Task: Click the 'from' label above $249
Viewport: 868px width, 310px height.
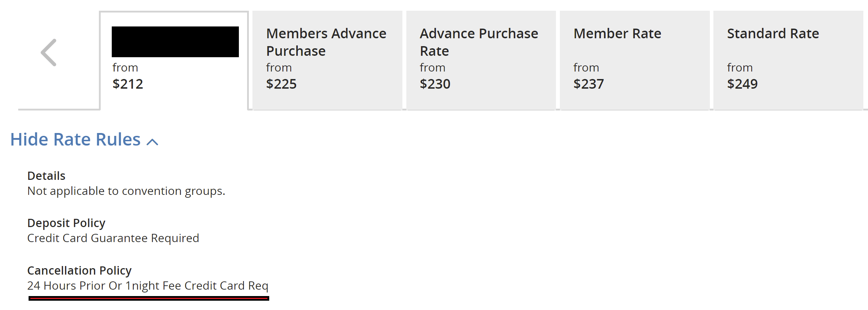Action: (x=739, y=68)
